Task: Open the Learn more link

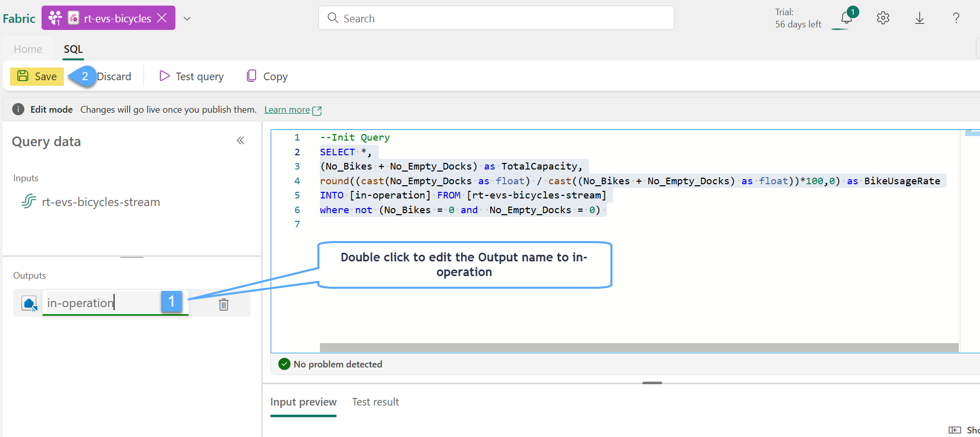Action: pos(287,110)
